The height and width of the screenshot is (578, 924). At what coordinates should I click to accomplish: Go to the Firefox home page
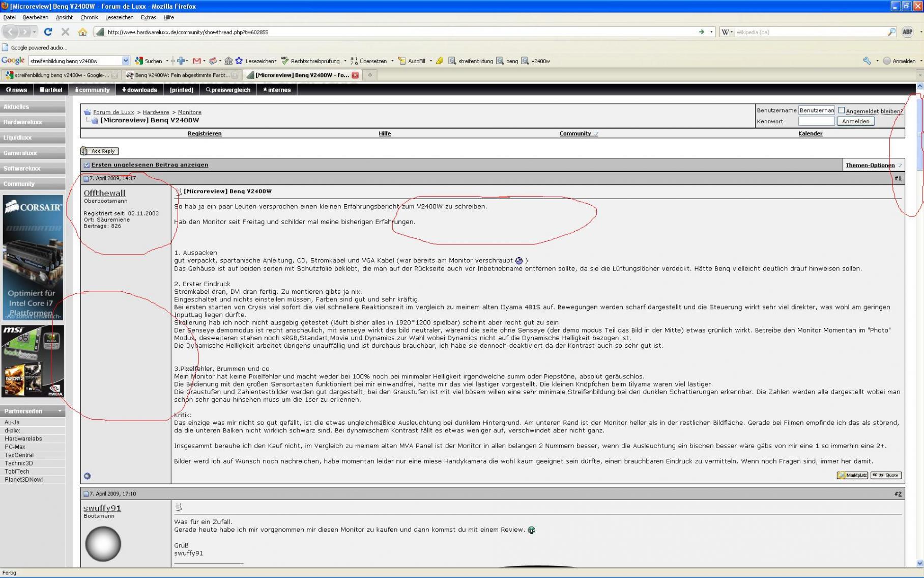tap(82, 32)
